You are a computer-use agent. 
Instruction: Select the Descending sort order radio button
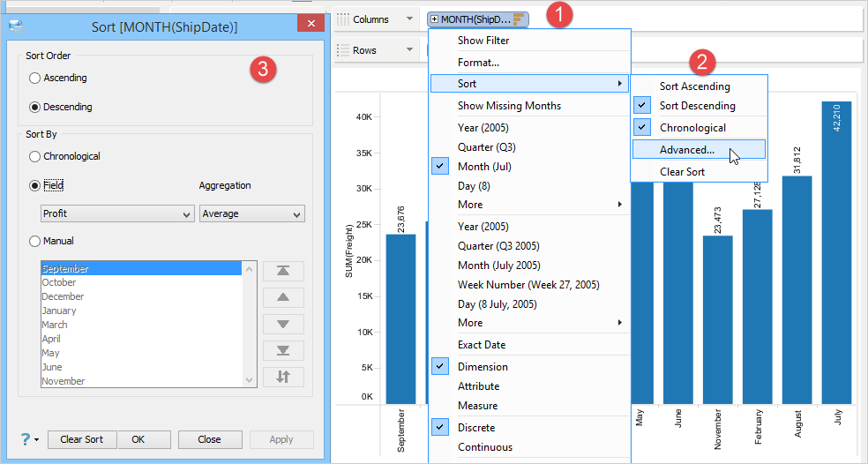coord(35,107)
